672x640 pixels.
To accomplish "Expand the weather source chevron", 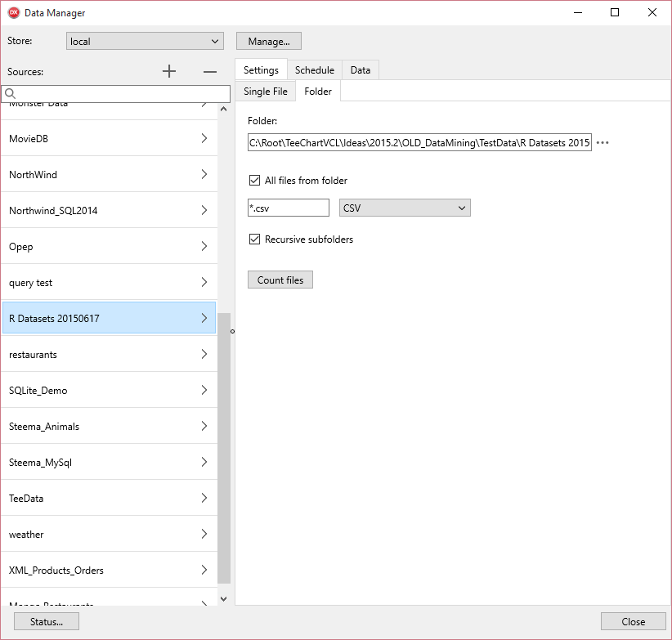I will click(x=204, y=534).
